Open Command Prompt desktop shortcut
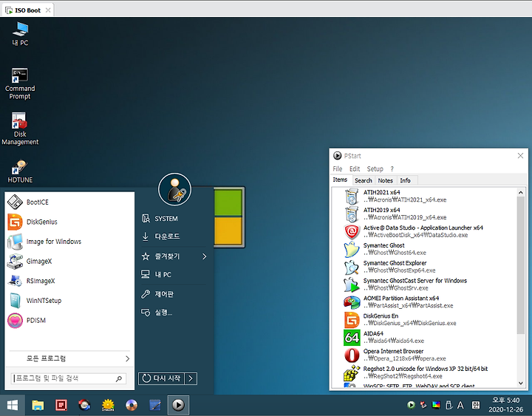This screenshot has height=416, width=532. click(20, 83)
